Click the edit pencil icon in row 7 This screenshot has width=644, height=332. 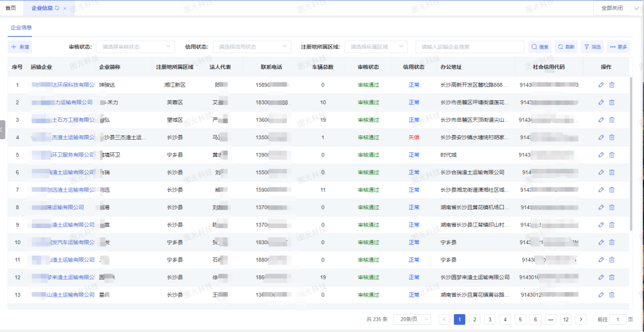pyautogui.click(x=601, y=190)
